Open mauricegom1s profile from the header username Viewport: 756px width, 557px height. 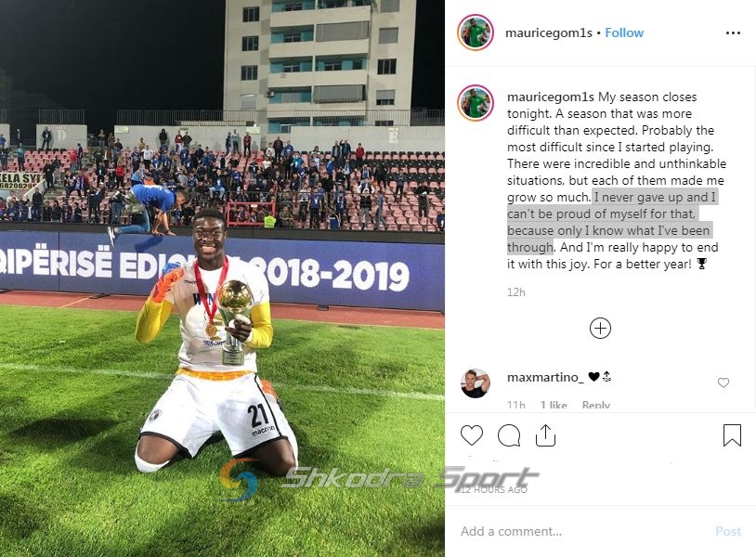click(549, 32)
